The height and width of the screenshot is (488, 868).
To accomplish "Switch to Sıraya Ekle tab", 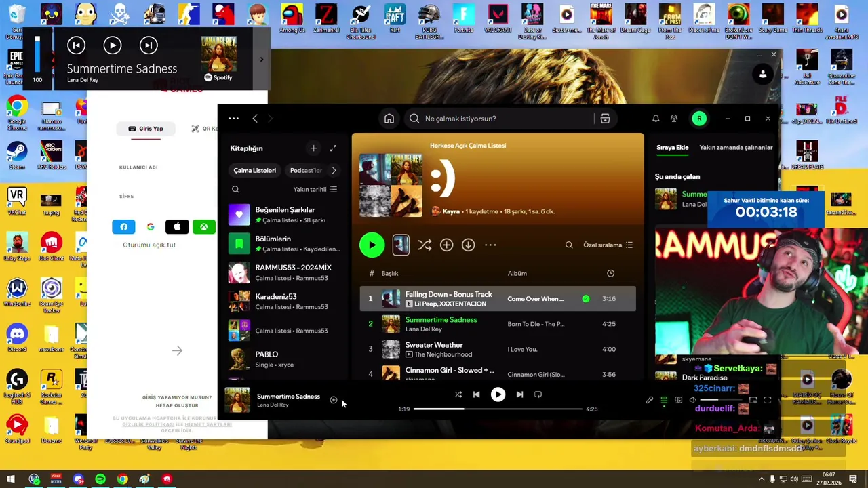I will tap(673, 148).
